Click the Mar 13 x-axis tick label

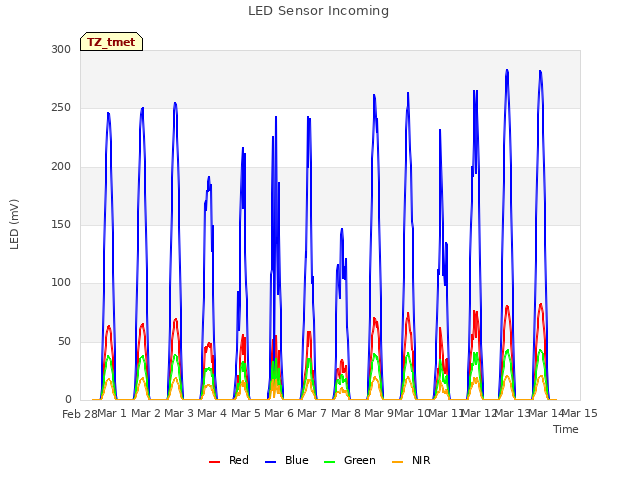(x=512, y=413)
